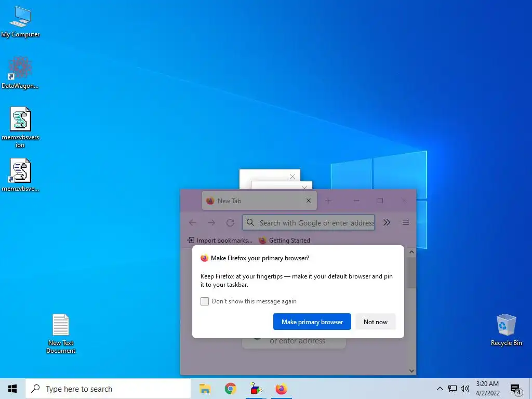Reload the page in Firefox
This screenshot has height=399, width=532.
(230, 222)
